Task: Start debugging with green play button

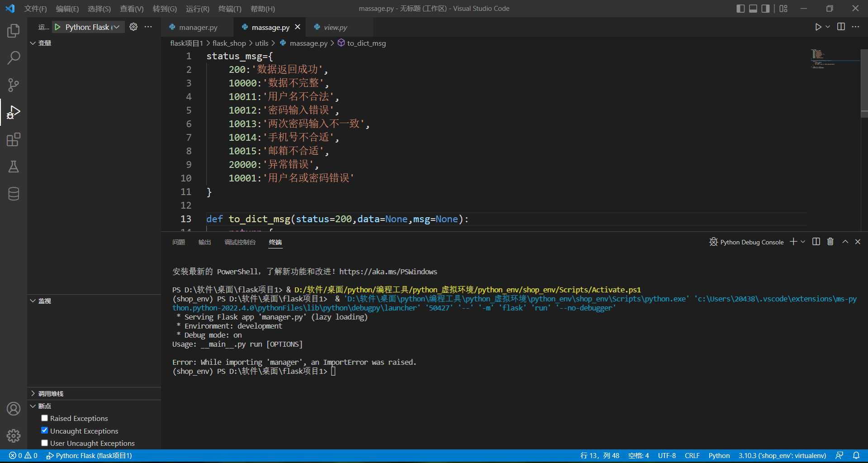Action: tap(57, 27)
